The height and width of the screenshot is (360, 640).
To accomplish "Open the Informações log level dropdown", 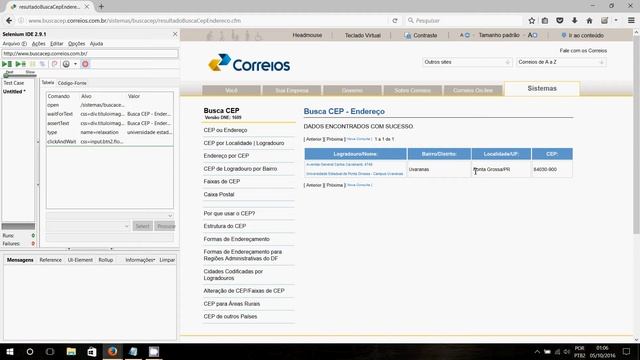I will tap(140, 260).
